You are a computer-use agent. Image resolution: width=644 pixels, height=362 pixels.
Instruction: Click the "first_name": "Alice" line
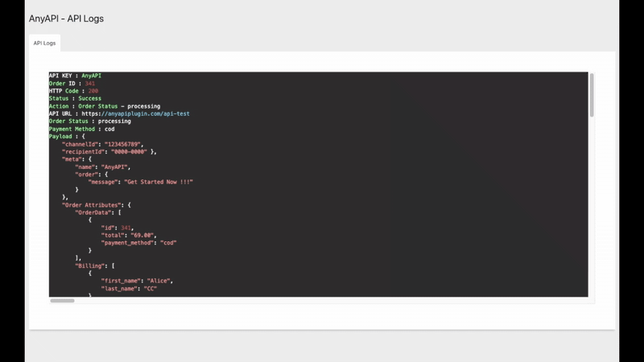[x=137, y=281]
